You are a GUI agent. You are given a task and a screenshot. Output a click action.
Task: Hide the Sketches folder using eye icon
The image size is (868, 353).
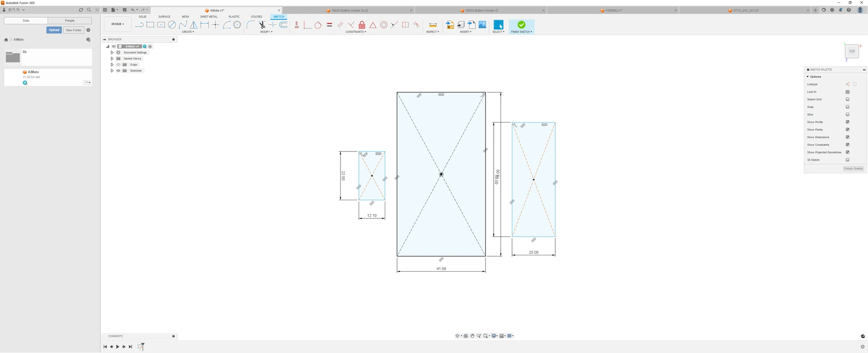point(118,71)
